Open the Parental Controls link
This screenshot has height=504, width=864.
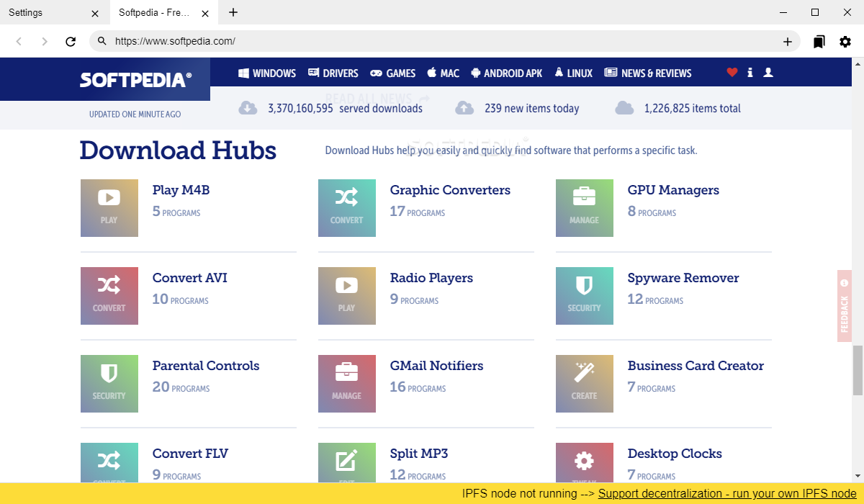pyautogui.click(x=206, y=366)
